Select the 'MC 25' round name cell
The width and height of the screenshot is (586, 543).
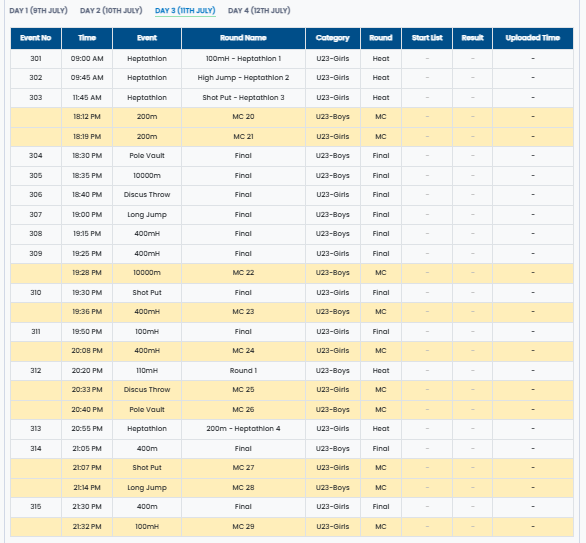(243, 390)
